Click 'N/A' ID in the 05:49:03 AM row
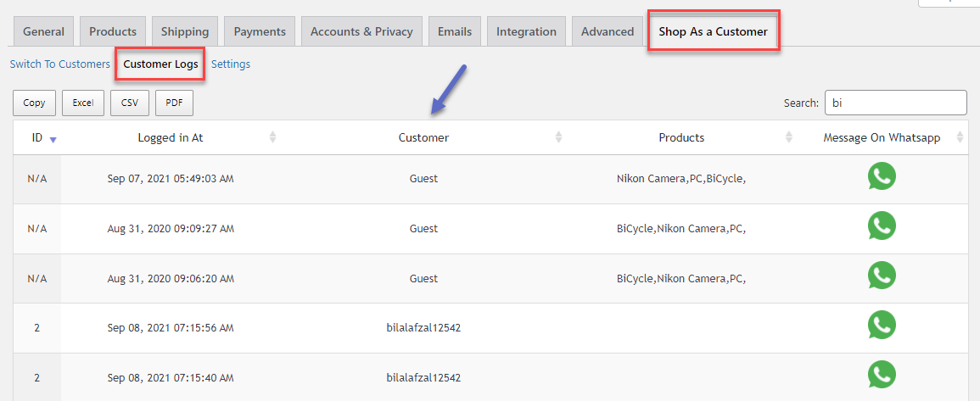Viewport: 980px width, 401px height. (36, 179)
